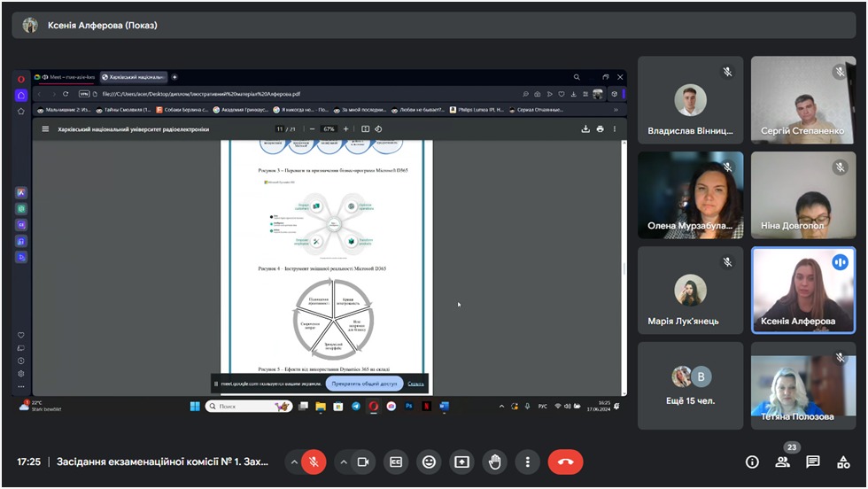Image resolution: width=868 pixels, height=489 pixels.
Task: Select Ксенія Алферова's video tile
Action: (x=804, y=290)
